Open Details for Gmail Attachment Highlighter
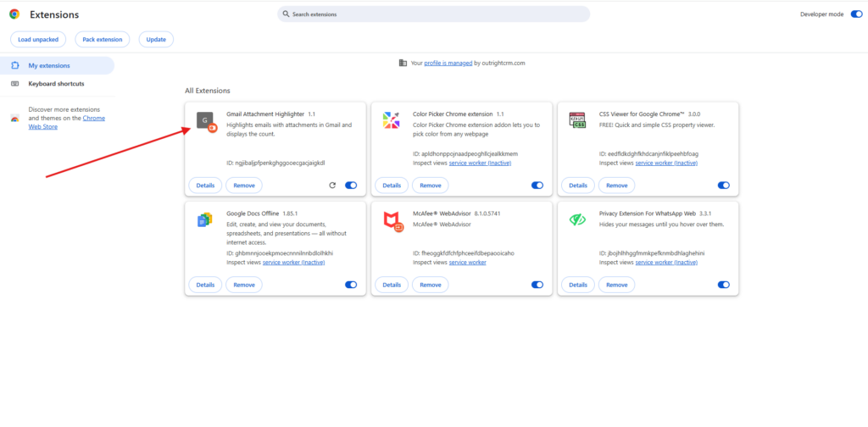 coord(205,186)
